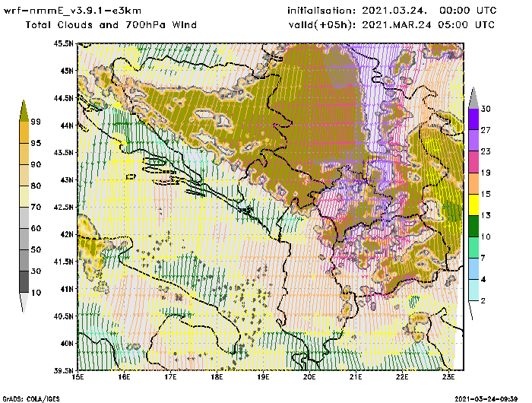The width and height of the screenshot is (532, 403).
Task: Click the light blue swatch between 4 and 7
Action: [x=473, y=269]
